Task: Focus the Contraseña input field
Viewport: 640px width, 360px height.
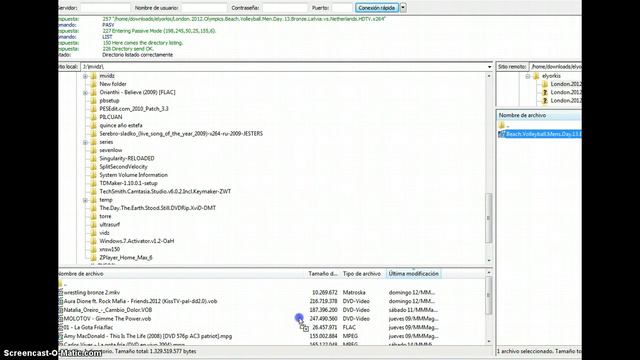Action: tap(285, 8)
